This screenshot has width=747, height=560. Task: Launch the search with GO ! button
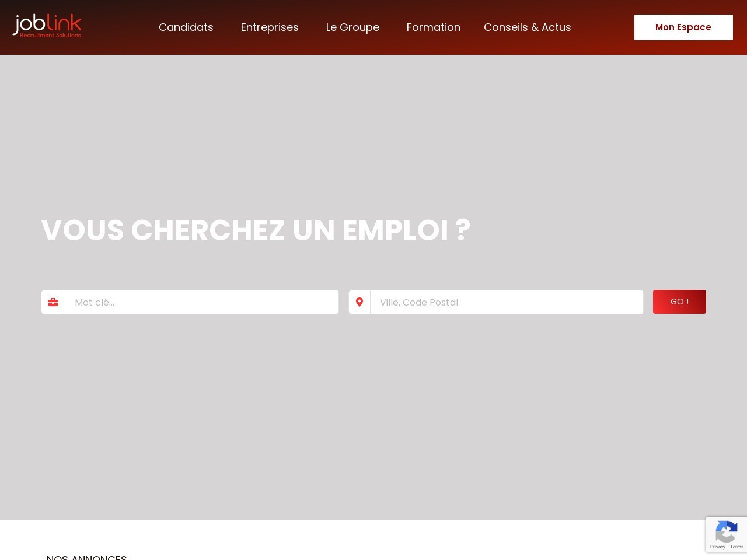click(x=679, y=302)
